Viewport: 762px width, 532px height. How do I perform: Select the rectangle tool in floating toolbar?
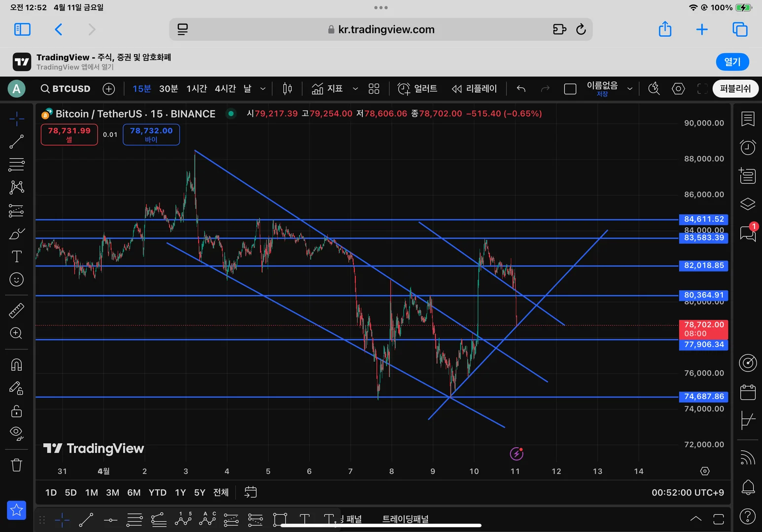pos(280,520)
